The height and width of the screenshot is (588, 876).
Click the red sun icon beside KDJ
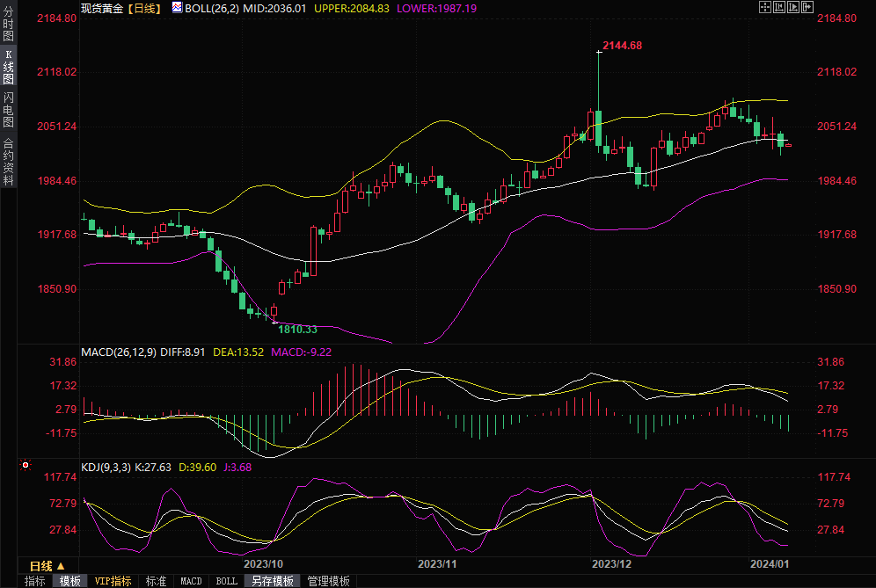(x=26, y=465)
